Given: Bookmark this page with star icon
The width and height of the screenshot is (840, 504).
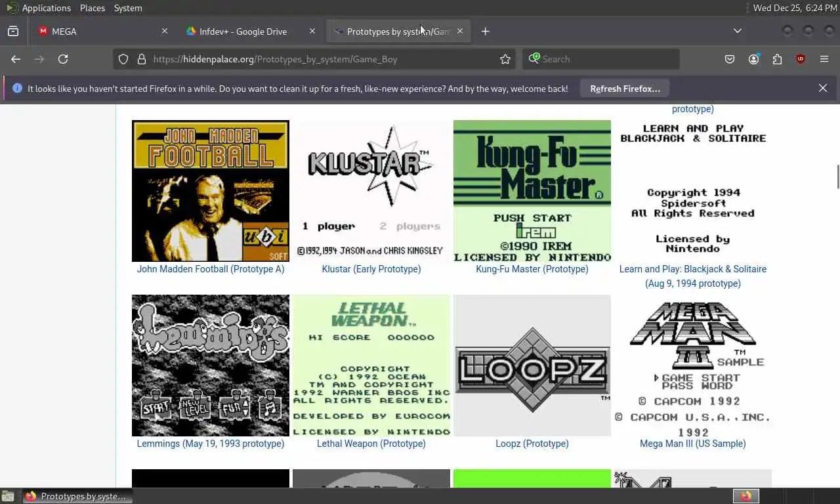Looking at the screenshot, I should pyautogui.click(x=505, y=59).
